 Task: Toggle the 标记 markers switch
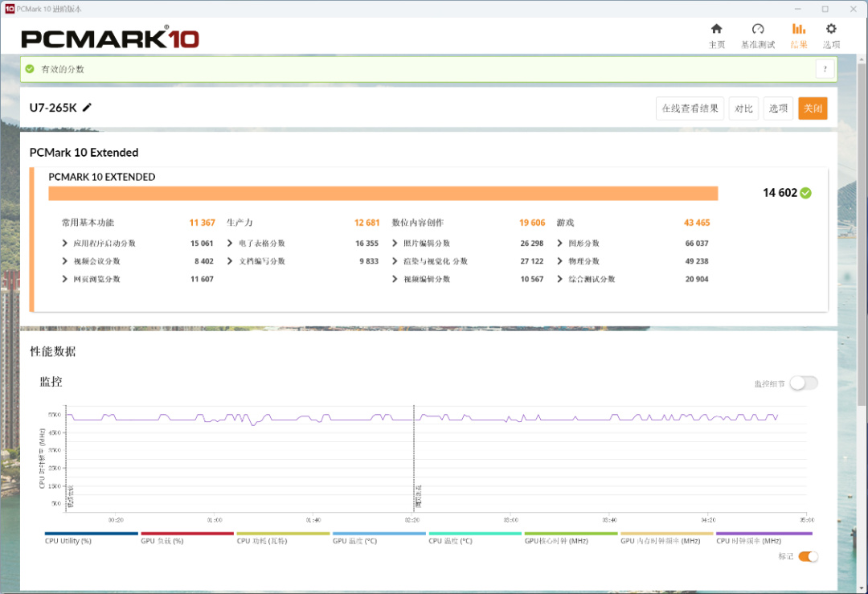point(809,556)
